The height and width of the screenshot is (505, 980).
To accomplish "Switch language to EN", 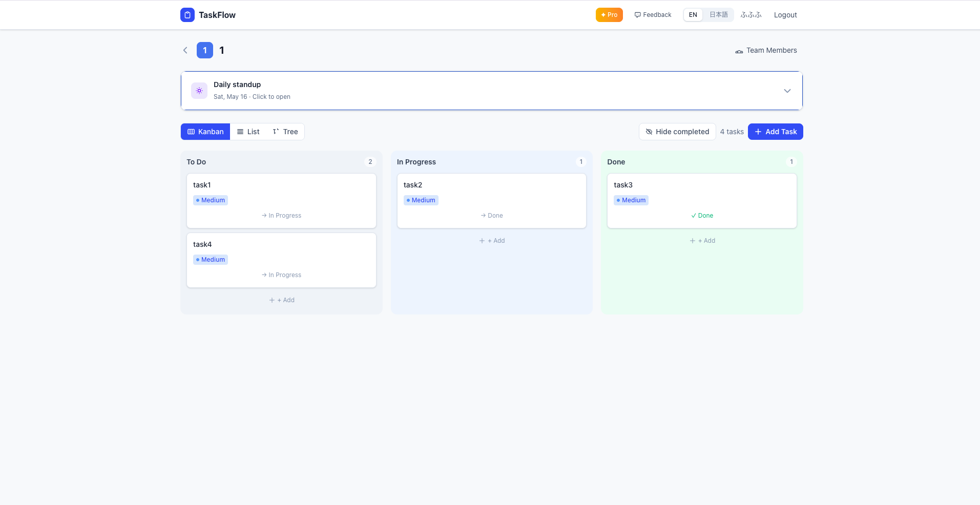I will coord(693,15).
